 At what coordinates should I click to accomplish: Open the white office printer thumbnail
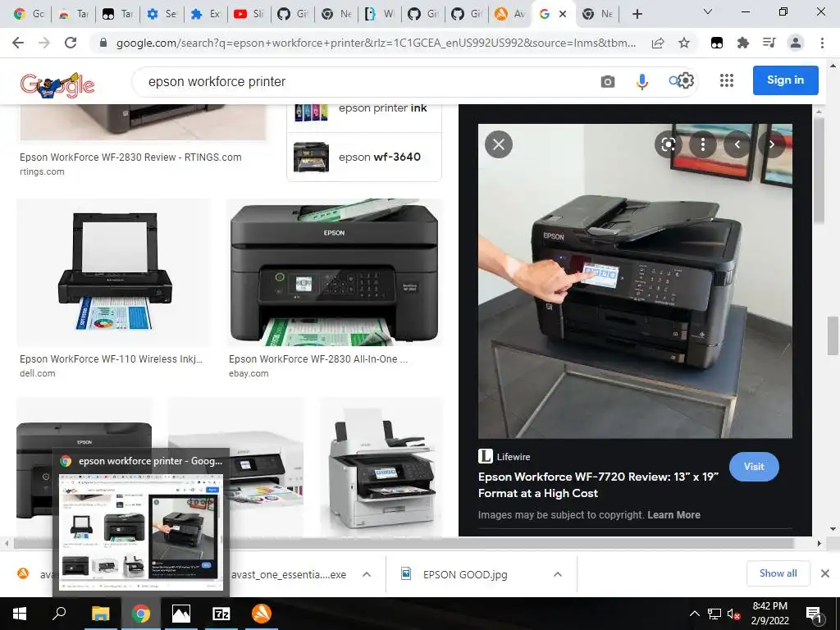point(381,466)
